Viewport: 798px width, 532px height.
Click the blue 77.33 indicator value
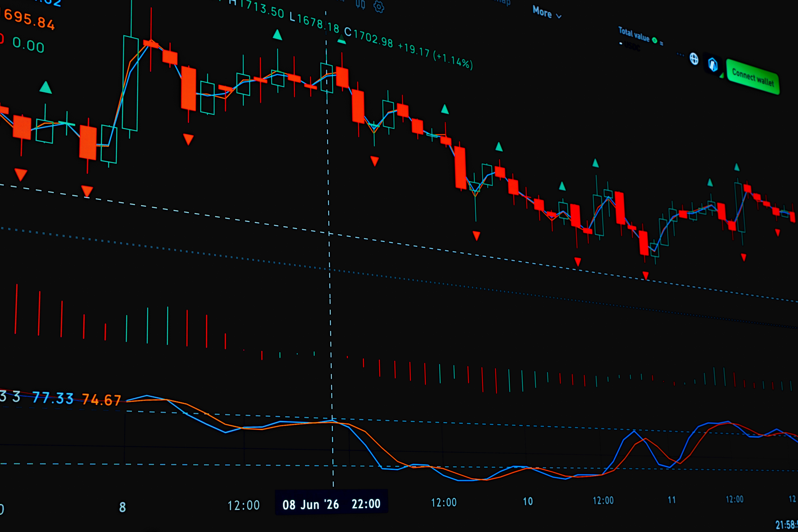point(53,398)
